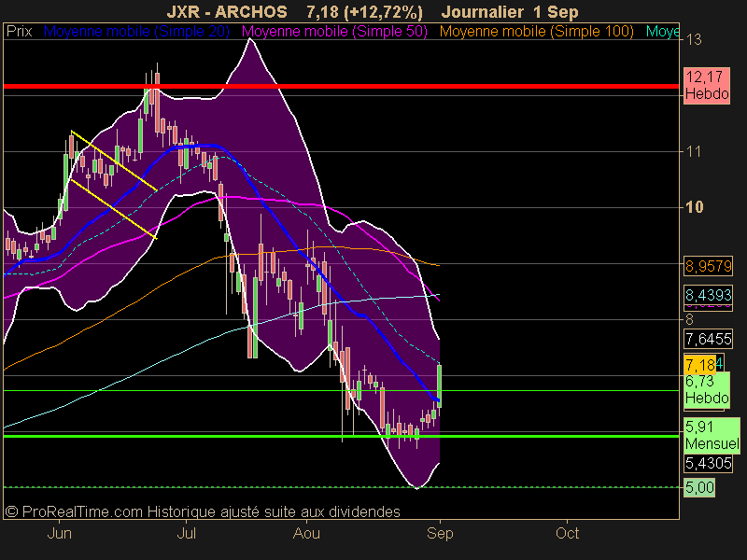Click the orange '8,9579' value tag

coord(708,266)
